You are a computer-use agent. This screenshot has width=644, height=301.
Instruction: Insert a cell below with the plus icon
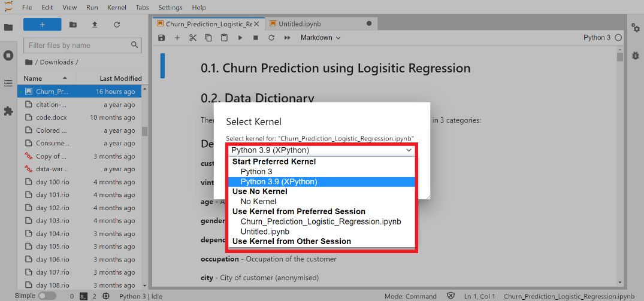click(x=177, y=38)
